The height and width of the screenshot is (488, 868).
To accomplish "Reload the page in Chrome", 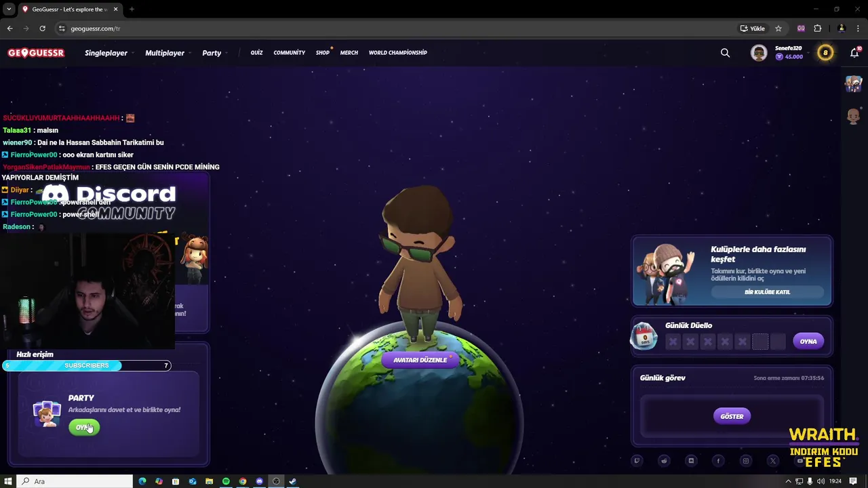I will coord(42,28).
